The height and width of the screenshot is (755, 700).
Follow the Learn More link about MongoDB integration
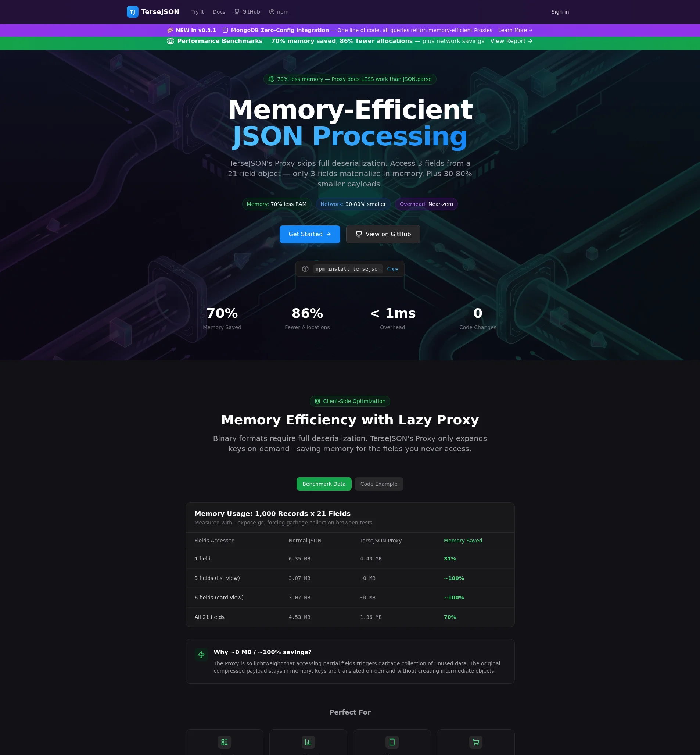515,30
